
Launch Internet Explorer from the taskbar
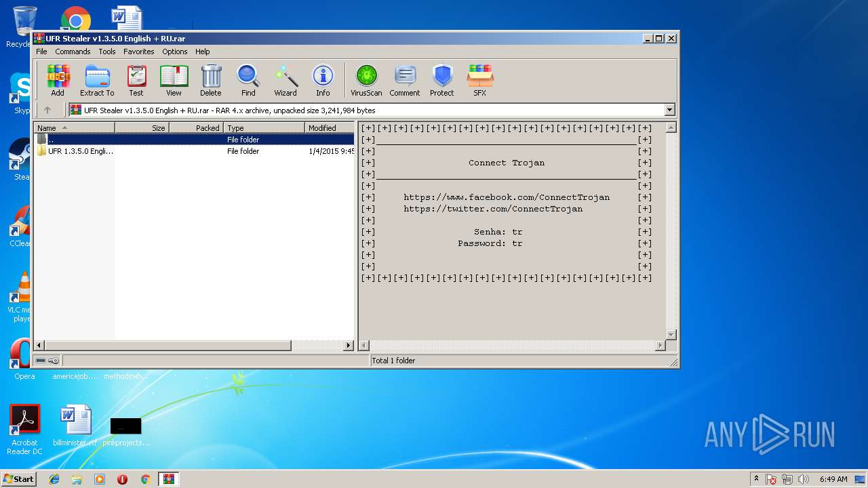click(x=54, y=479)
